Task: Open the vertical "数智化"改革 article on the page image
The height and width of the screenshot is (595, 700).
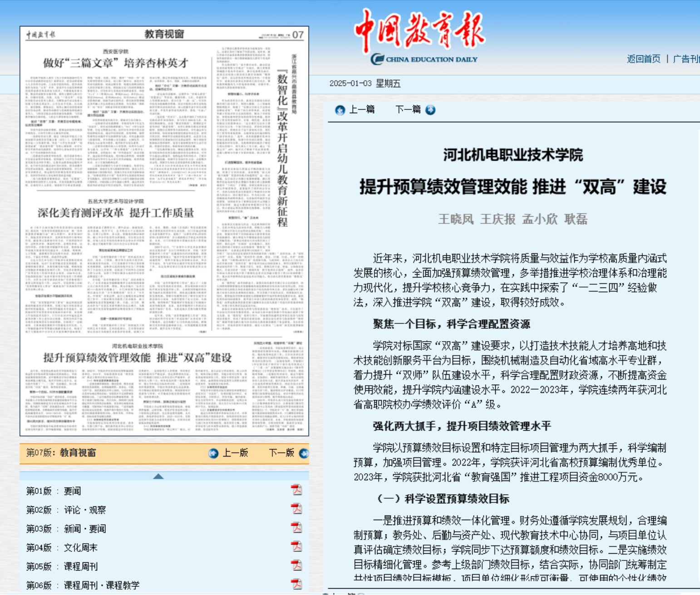Action: [x=282, y=148]
